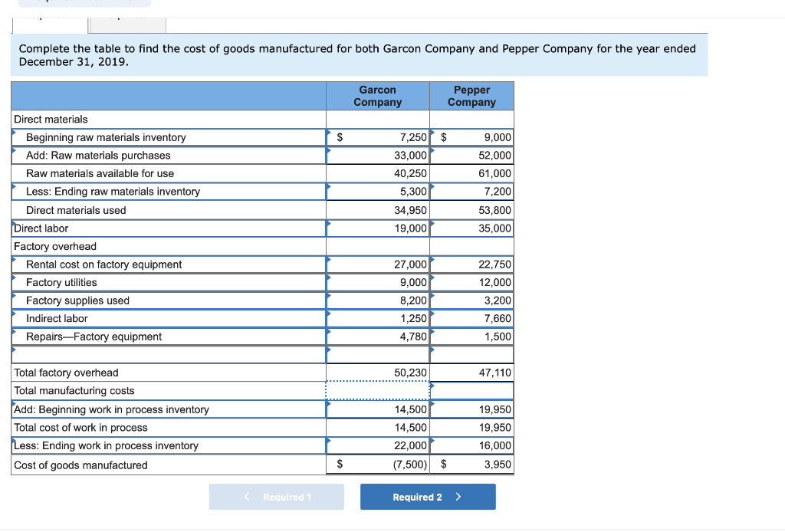Select the blank overhead row cell under Repairs

[378, 354]
